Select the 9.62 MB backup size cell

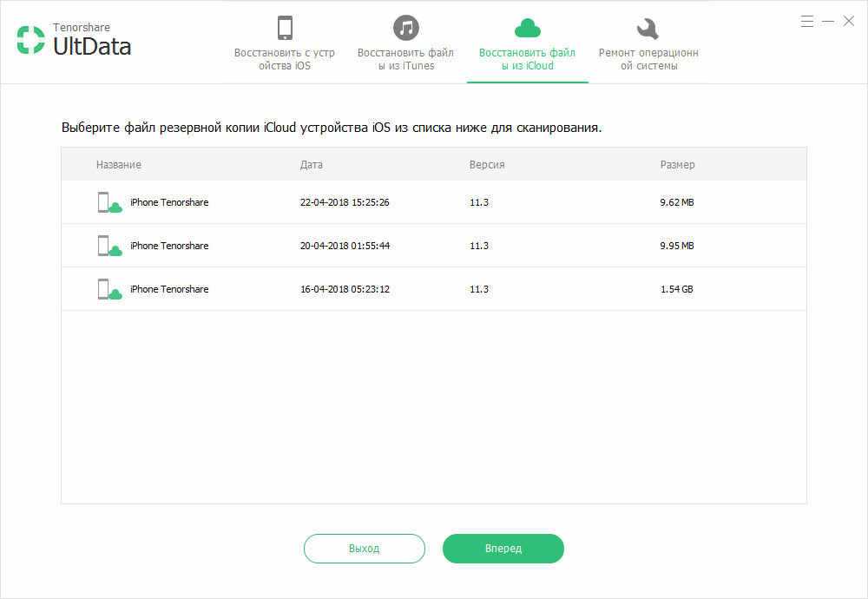pos(677,202)
